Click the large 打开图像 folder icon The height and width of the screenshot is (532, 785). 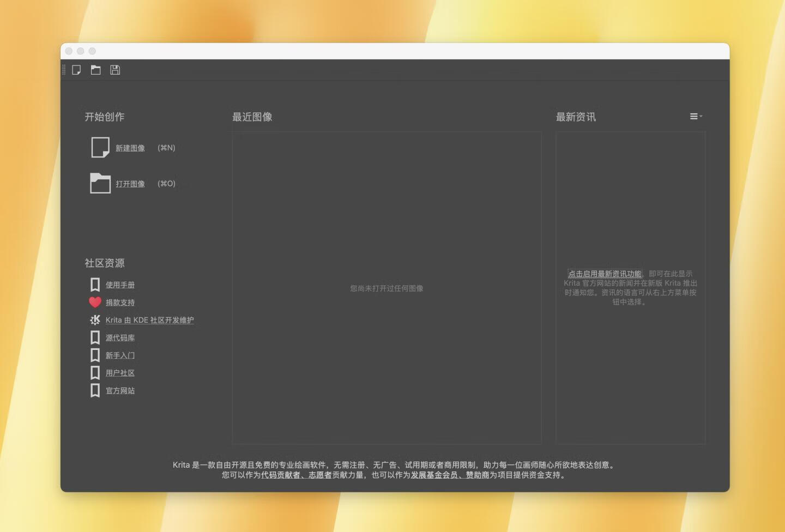pos(100,183)
